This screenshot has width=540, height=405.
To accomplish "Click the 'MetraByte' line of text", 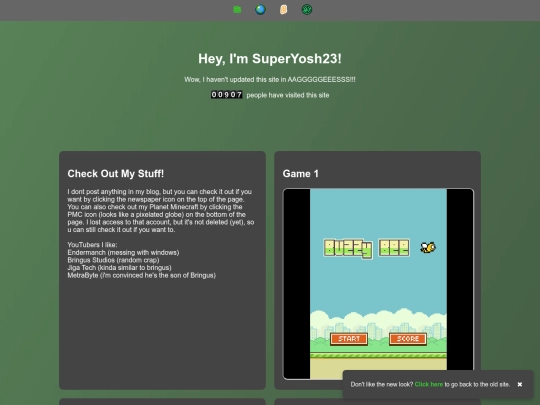I will (142, 275).
